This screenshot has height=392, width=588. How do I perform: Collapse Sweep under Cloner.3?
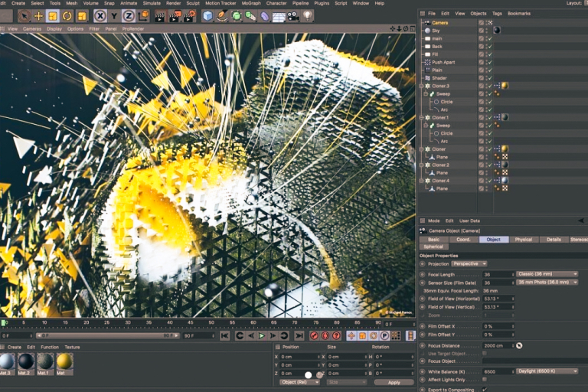(426, 93)
